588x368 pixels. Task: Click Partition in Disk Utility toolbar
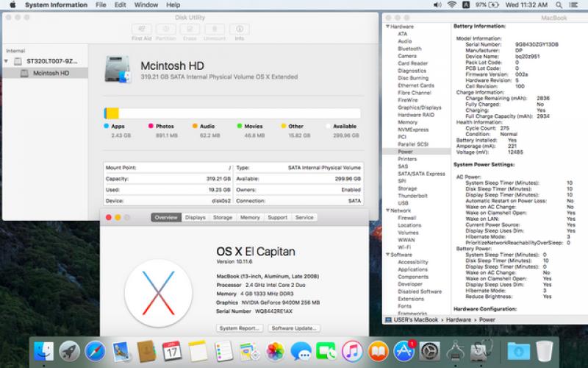166,32
